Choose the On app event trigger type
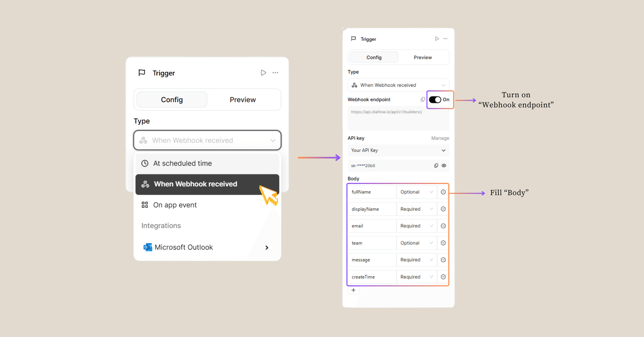The width and height of the screenshot is (644, 337). tap(175, 205)
